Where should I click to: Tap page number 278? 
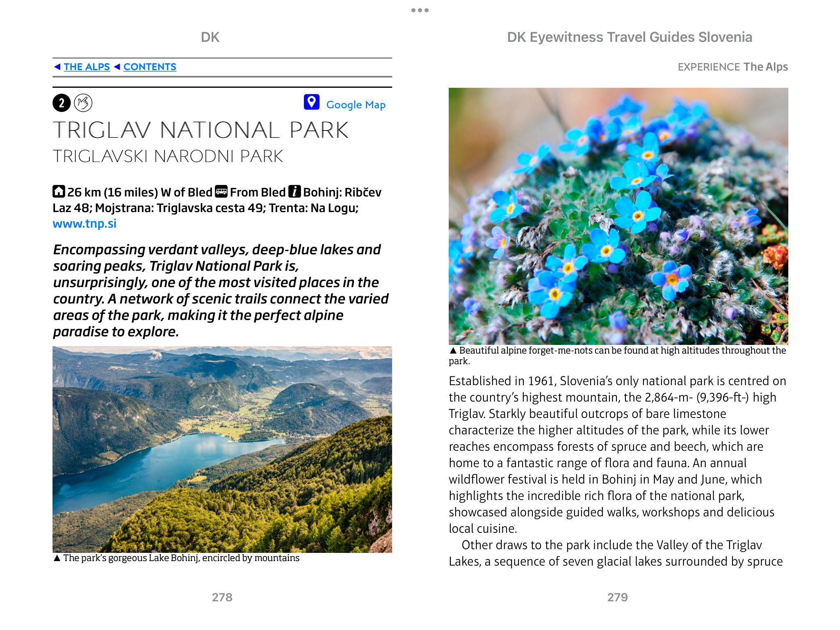[222, 597]
